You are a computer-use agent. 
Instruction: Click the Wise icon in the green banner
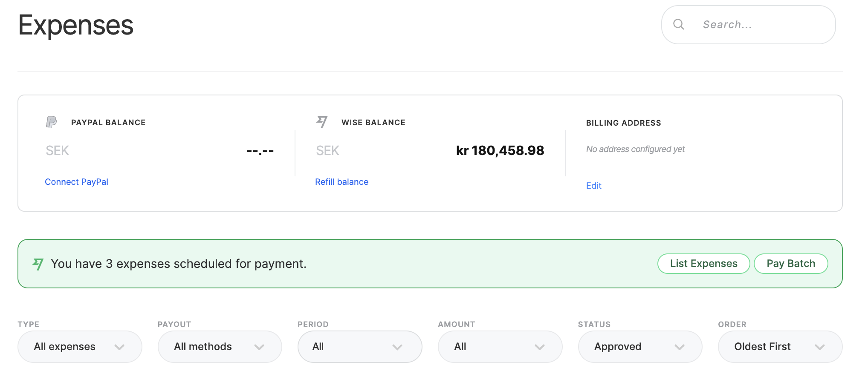point(38,264)
